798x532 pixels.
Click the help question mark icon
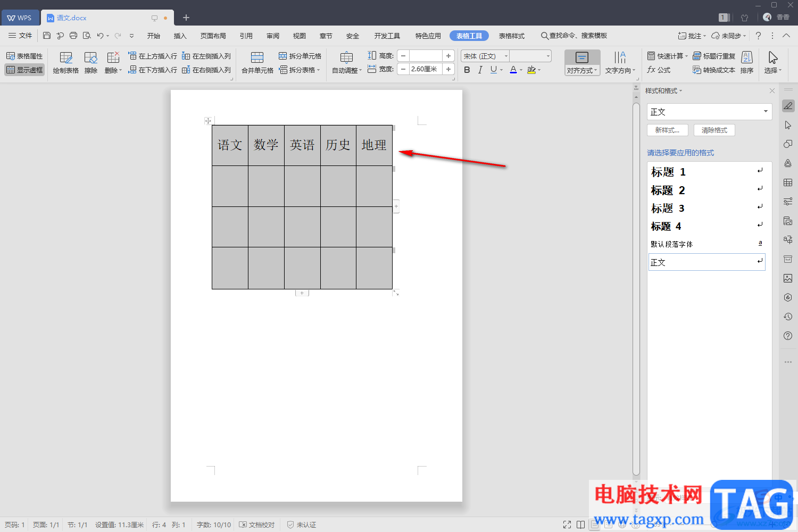tap(758, 36)
